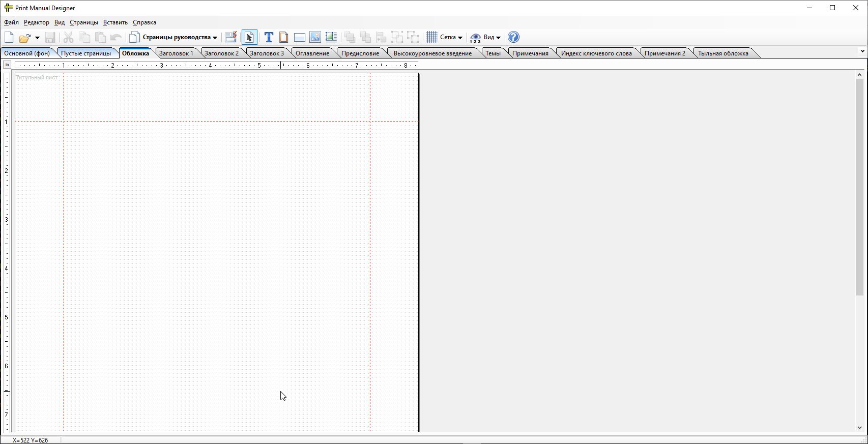Open the Вид toolbar dropdown
This screenshot has height=444, width=868.
[492, 37]
